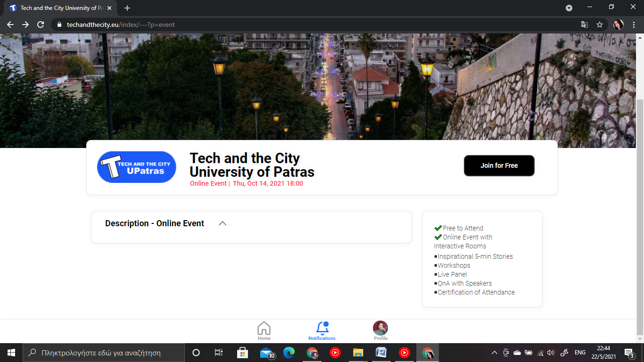
Task: Show hidden system tray icons
Action: (494, 353)
